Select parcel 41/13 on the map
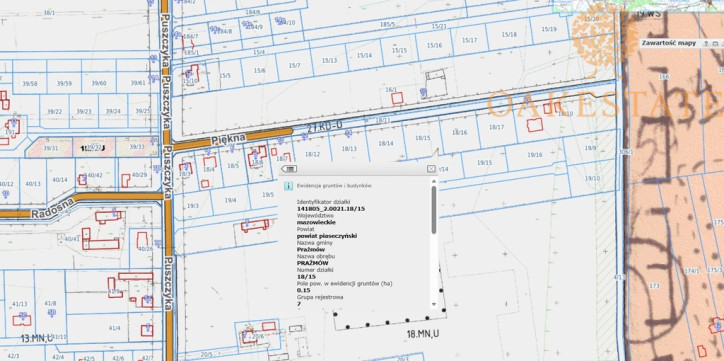Viewport: 724px width, 361px height. click(x=20, y=304)
